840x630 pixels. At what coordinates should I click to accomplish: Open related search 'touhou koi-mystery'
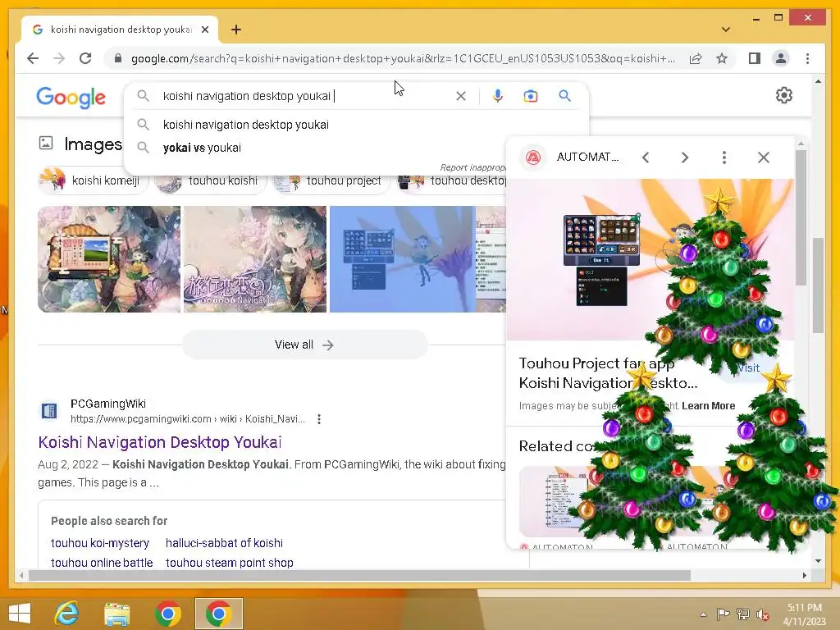pyautogui.click(x=100, y=543)
